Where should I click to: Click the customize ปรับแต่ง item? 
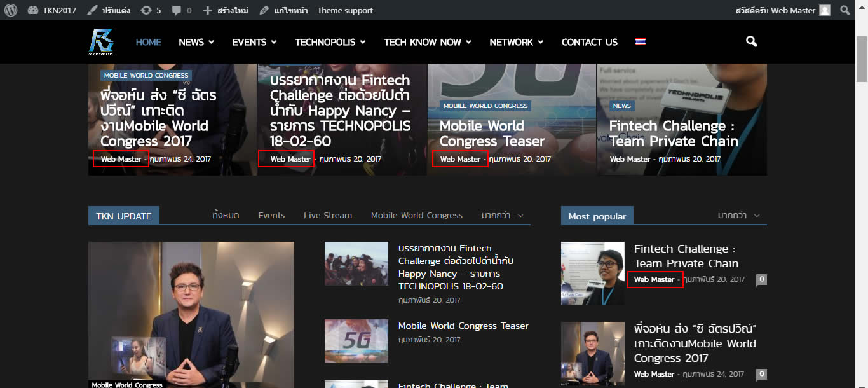[x=109, y=10]
